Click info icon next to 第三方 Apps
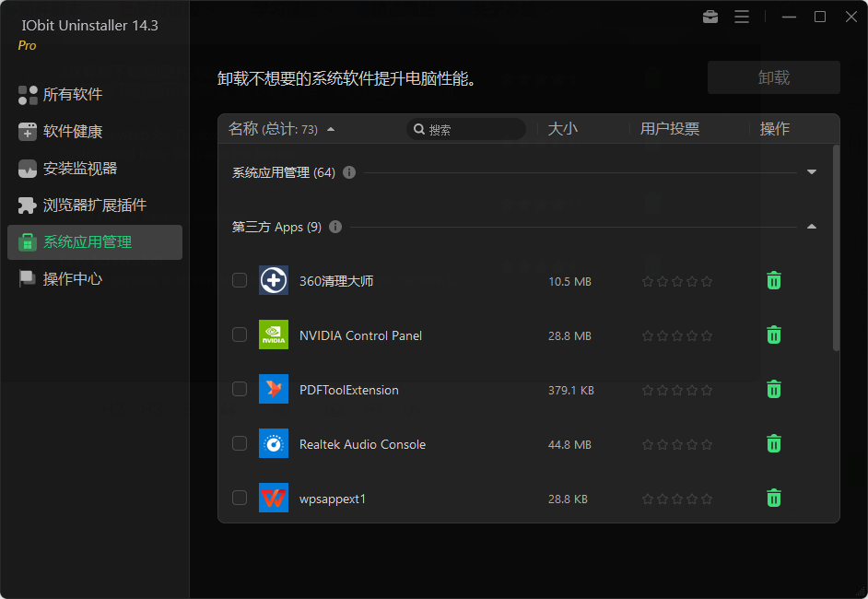 click(335, 227)
